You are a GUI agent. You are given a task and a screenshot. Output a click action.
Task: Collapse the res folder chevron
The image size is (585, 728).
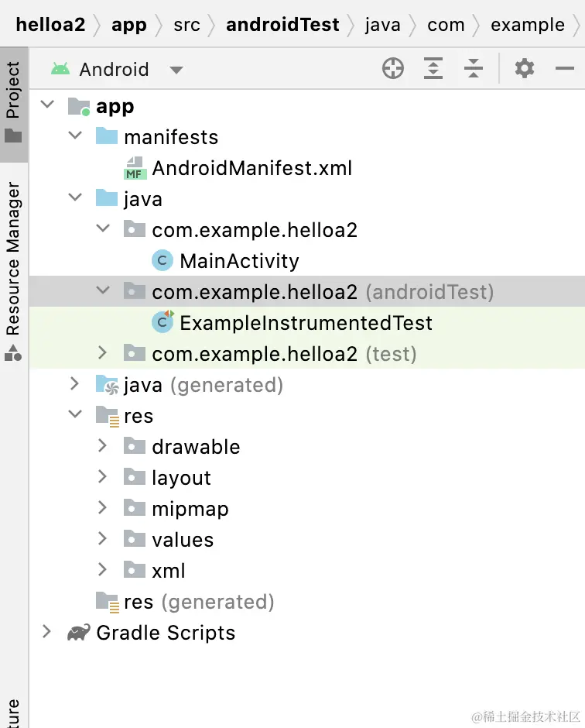(x=75, y=414)
